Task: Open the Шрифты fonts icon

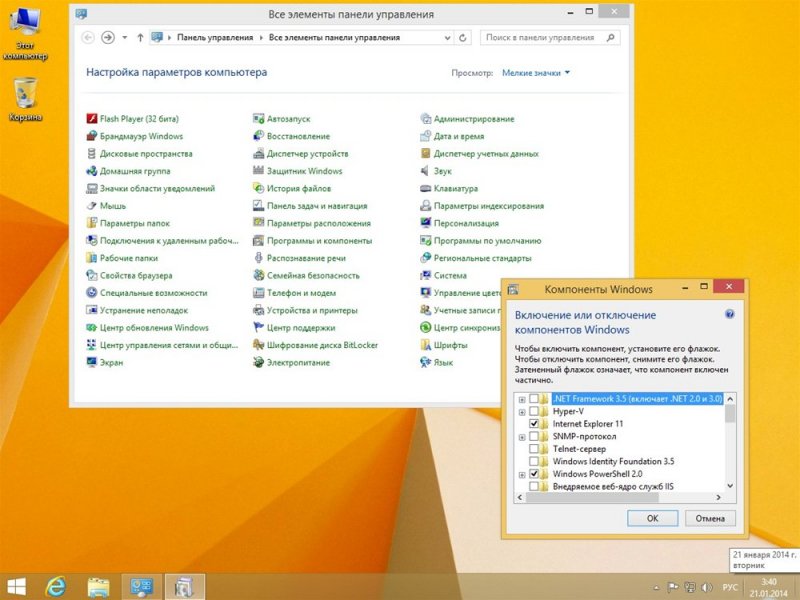Action: click(x=426, y=345)
